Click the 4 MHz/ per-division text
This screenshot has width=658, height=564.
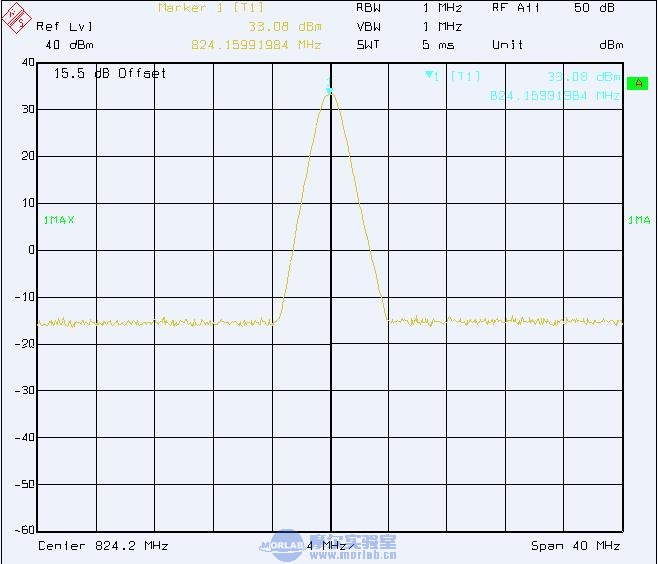coord(330,546)
